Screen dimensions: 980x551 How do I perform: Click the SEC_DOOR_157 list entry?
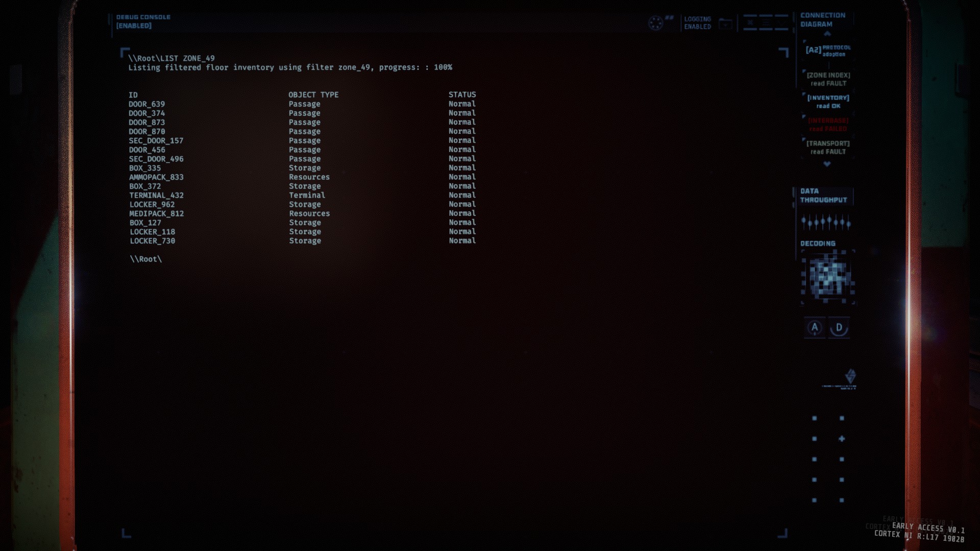[x=156, y=141]
